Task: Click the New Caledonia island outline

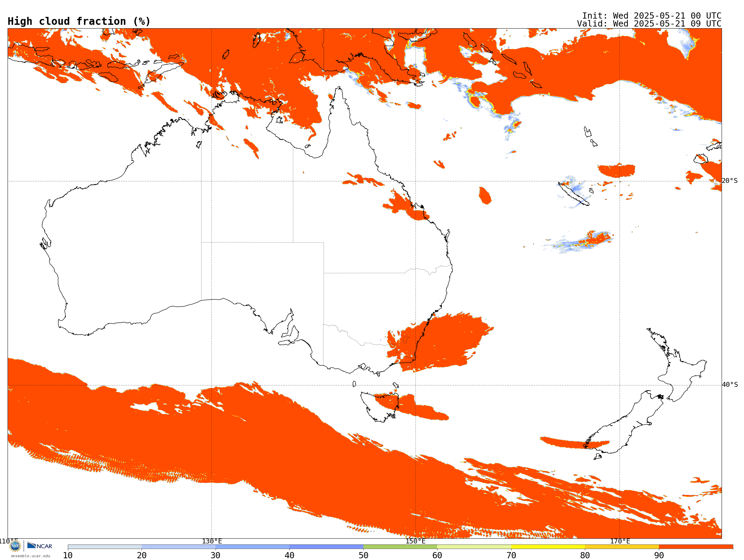Action: [573, 194]
